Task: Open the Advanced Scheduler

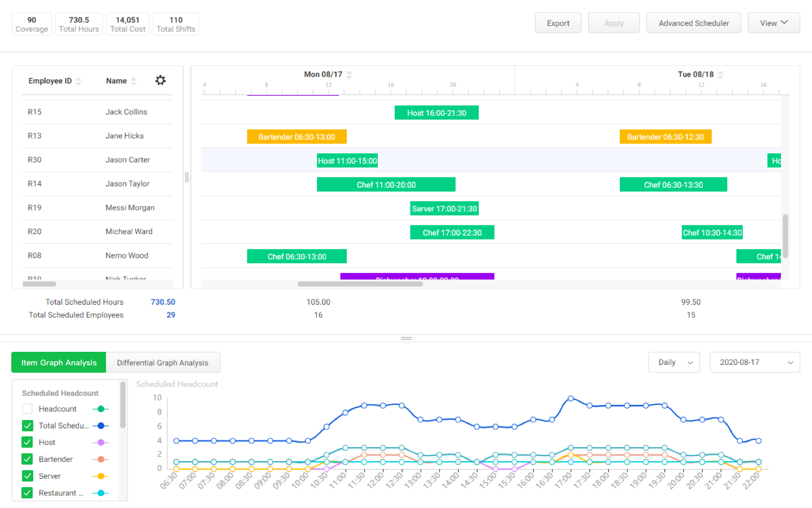Action: [x=694, y=23]
